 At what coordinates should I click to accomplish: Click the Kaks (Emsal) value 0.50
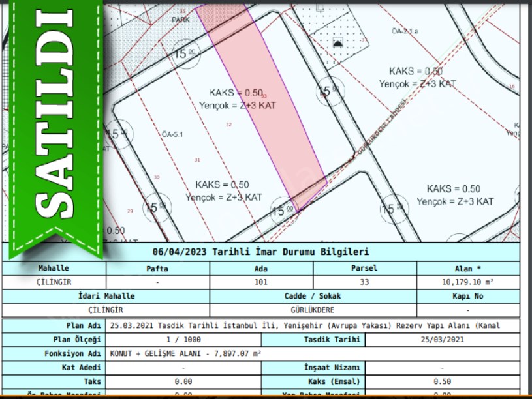[x=441, y=381]
